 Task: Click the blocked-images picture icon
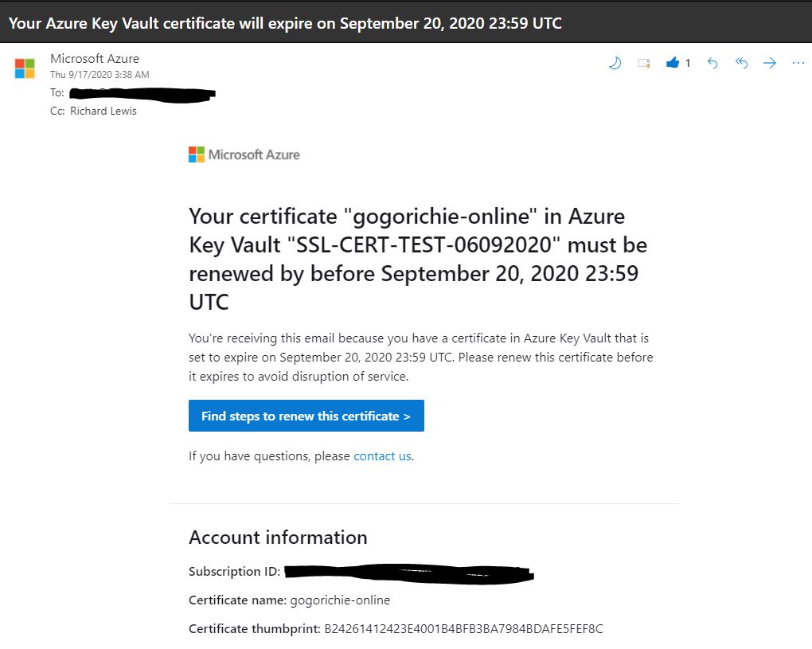[x=644, y=63]
